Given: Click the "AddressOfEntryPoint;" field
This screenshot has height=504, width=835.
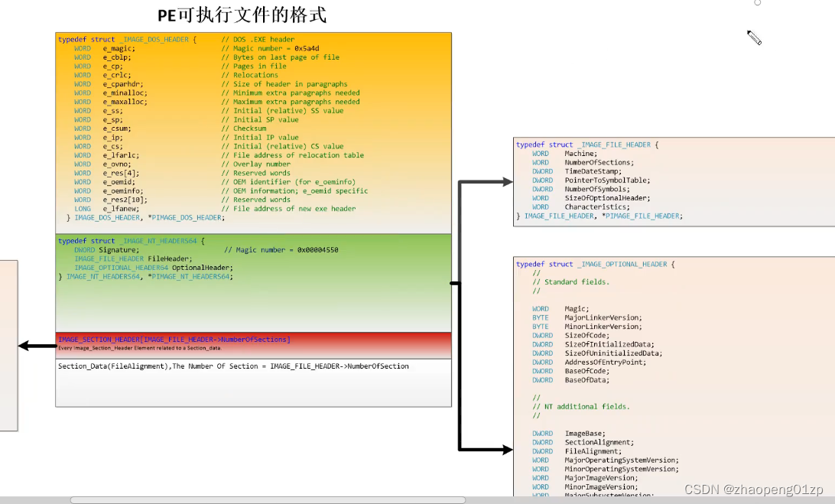Looking at the screenshot, I should click(x=606, y=363).
